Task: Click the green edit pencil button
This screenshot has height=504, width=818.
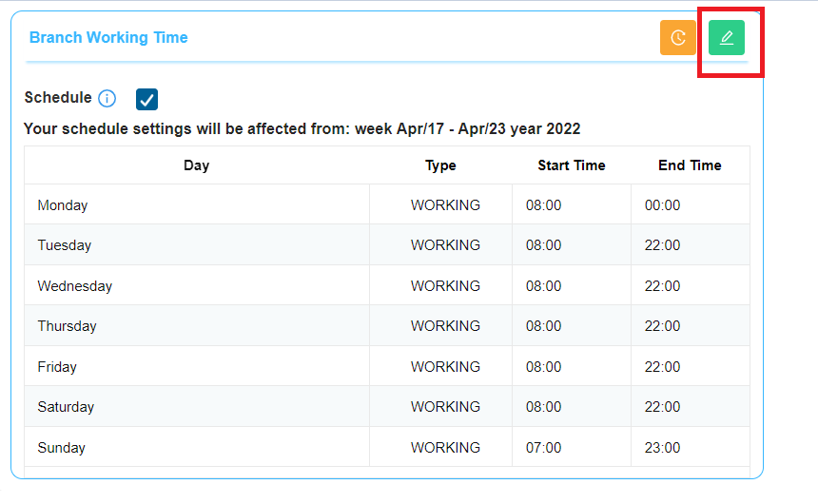Action: (726, 38)
